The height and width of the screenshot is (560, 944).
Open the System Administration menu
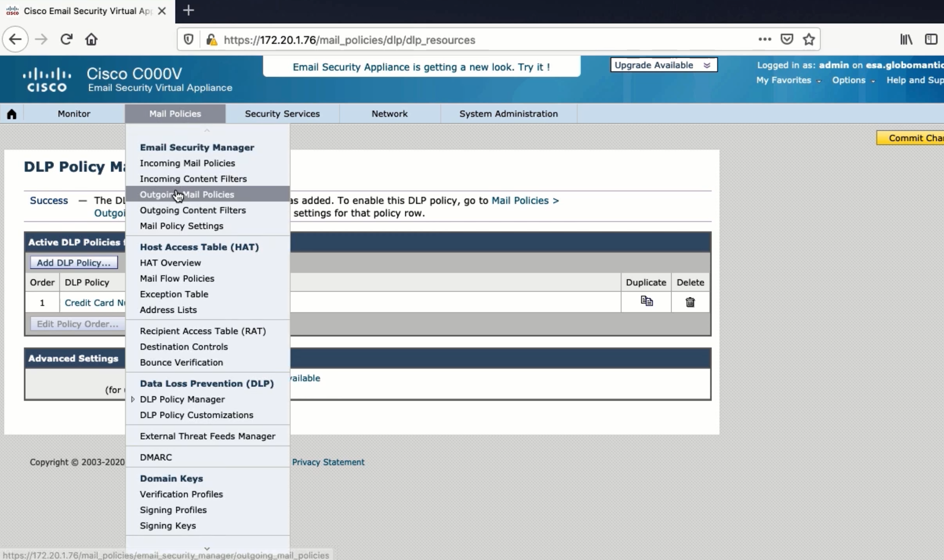pos(509,114)
